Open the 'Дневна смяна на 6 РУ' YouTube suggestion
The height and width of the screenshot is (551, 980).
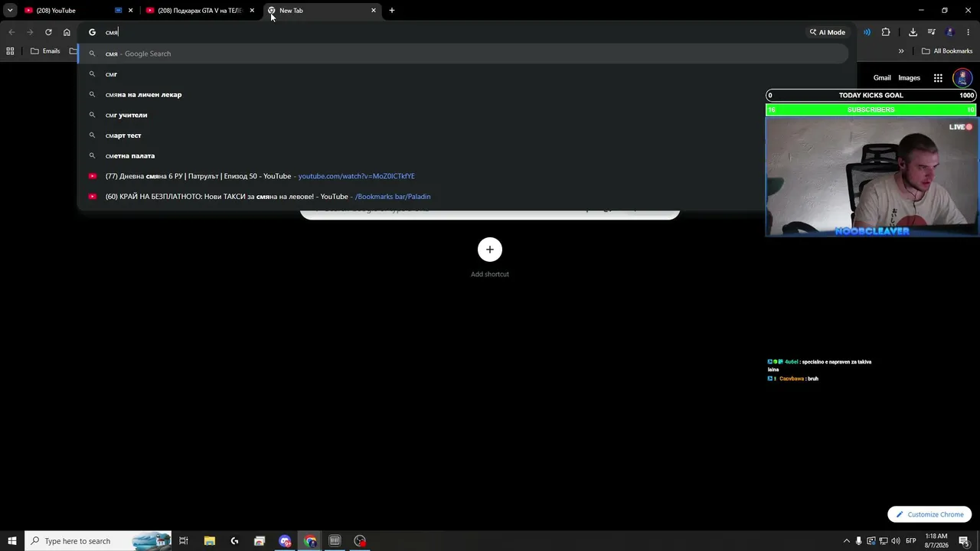pos(464,176)
